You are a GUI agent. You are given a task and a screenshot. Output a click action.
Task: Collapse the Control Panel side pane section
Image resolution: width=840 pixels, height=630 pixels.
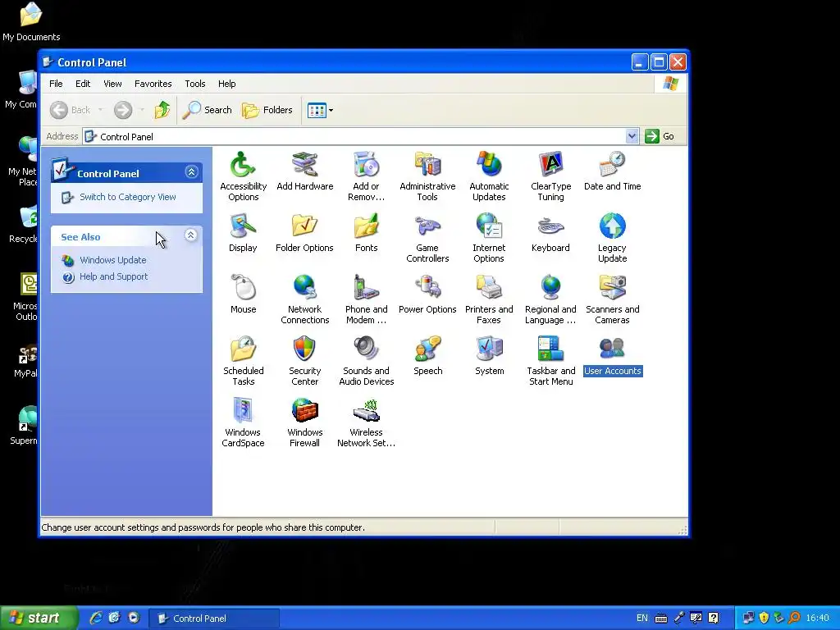[191, 172]
